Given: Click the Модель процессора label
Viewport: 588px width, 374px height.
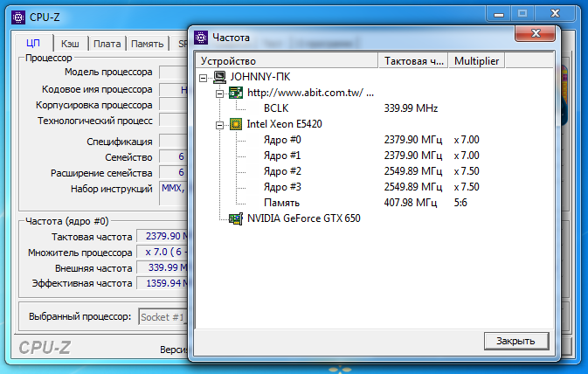Looking at the screenshot, I should click(x=108, y=72).
